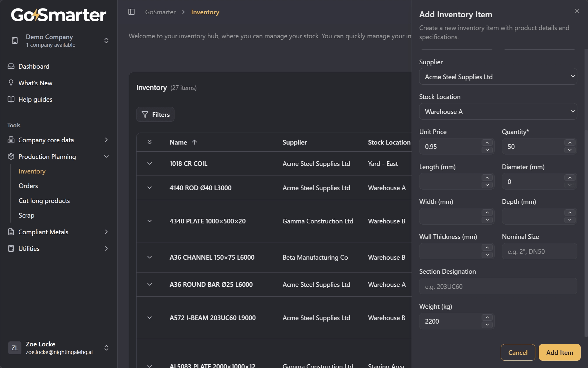This screenshot has width=588, height=368.
Task: Sort by Name column header
Action: point(183,142)
